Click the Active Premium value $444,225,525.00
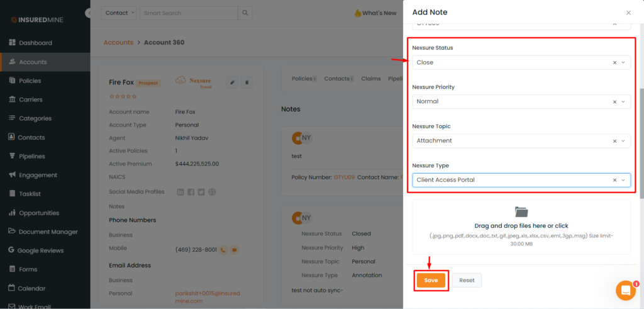 [197, 164]
